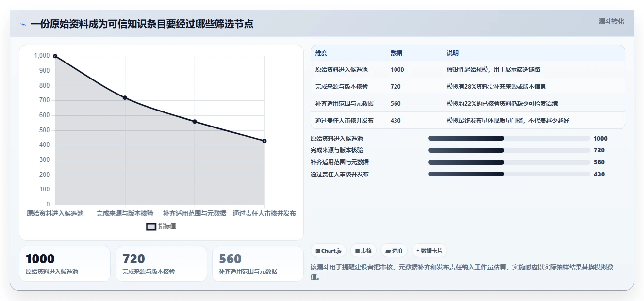
Task: Click the 维度 table column header
Action: coord(321,53)
